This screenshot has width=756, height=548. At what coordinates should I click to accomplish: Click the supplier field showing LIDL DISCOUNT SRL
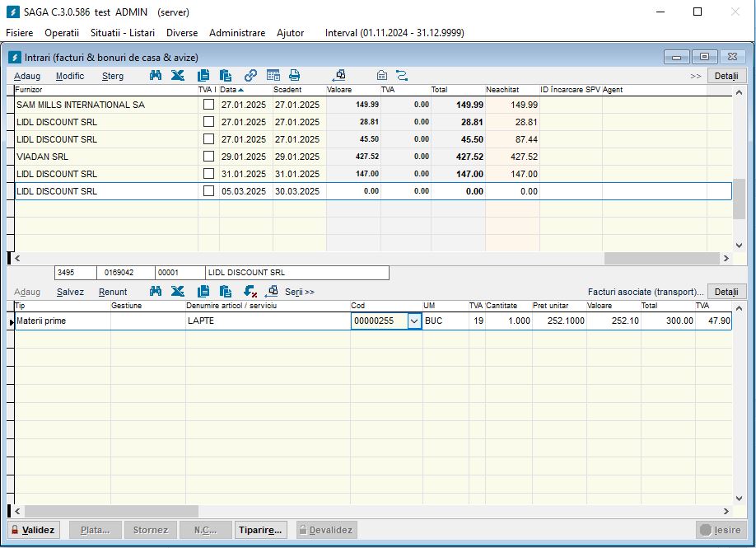297,273
